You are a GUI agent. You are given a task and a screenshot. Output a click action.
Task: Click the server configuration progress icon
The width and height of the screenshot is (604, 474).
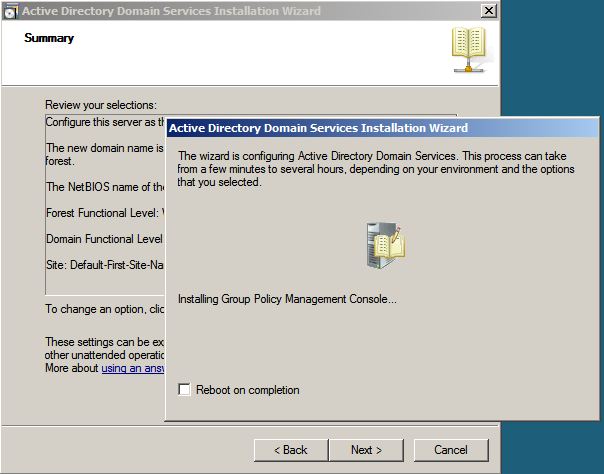(385, 245)
